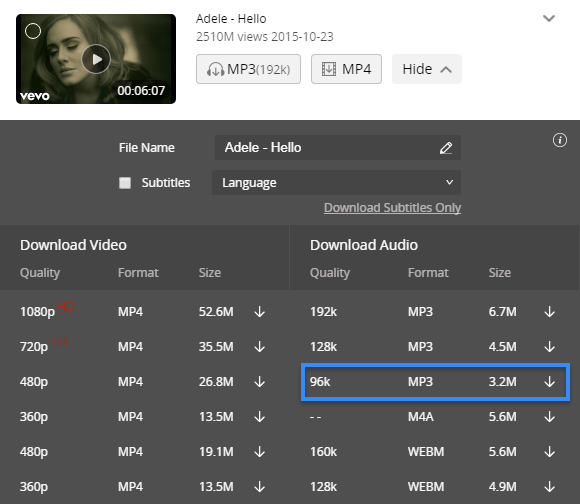Download 360p MP4 13.5M arrow above 19.1M row
The image size is (580, 504).
pyautogui.click(x=260, y=417)
